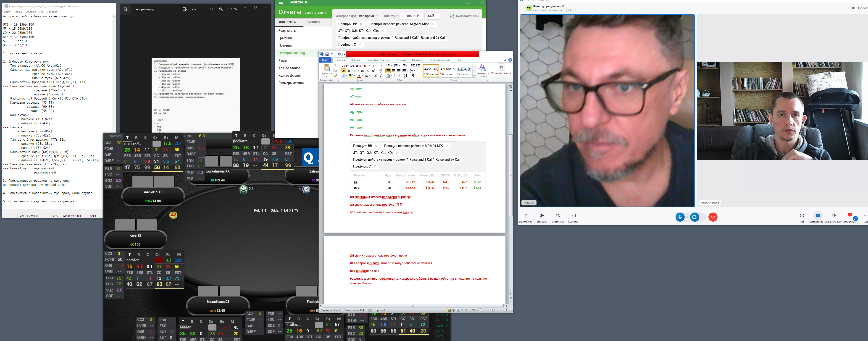Toggle strikethrough formatting in Word ribbon
The width and height of the screenshot is (868, 341).
tap(363, 71)
